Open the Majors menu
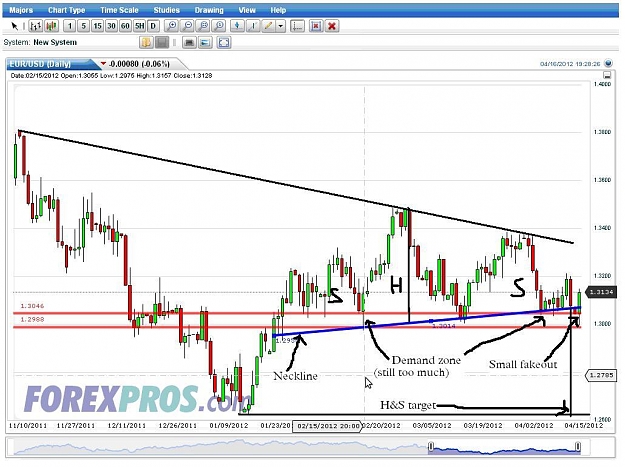Viewport: 625px width, 467px height. point(21,10)
